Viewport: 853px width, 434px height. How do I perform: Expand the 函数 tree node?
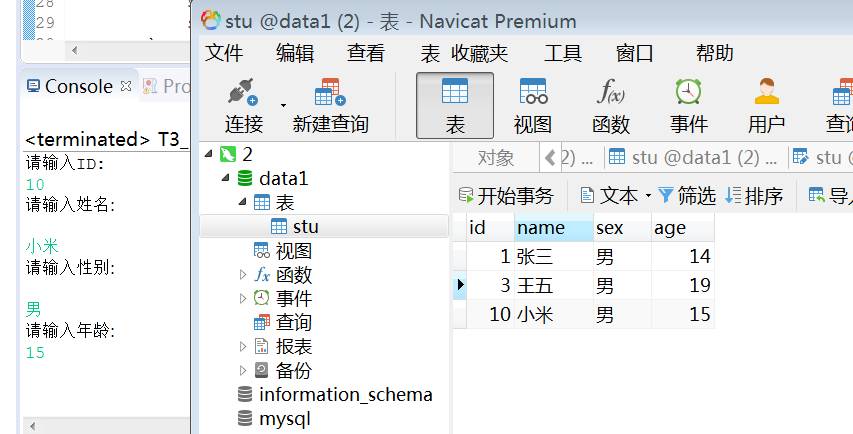[x=243, y=275]
